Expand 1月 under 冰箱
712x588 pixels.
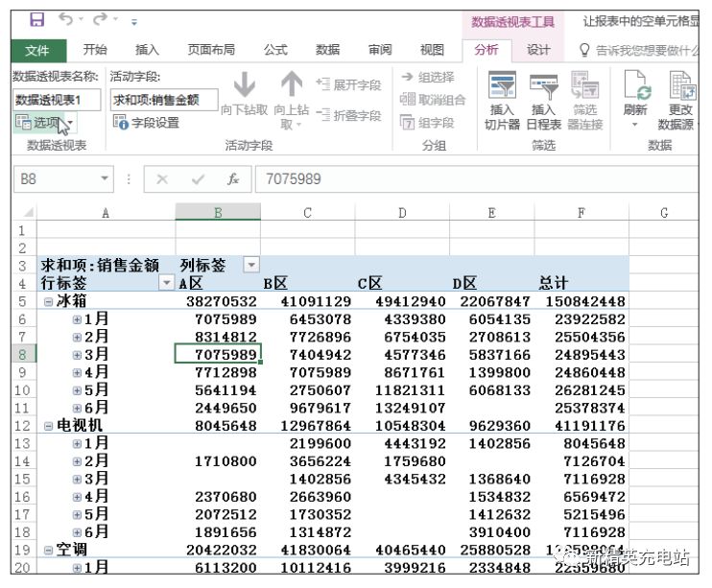(x=77, y=319)
